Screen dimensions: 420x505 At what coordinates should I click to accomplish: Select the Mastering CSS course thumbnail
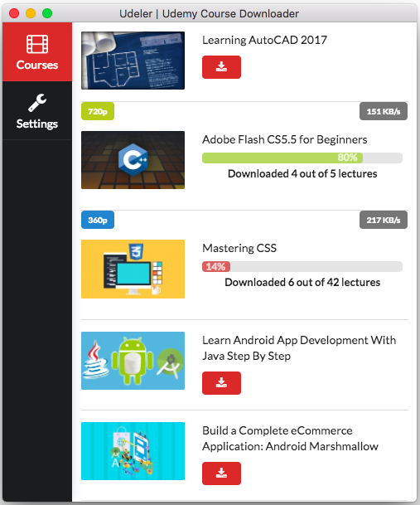point(133,269)
